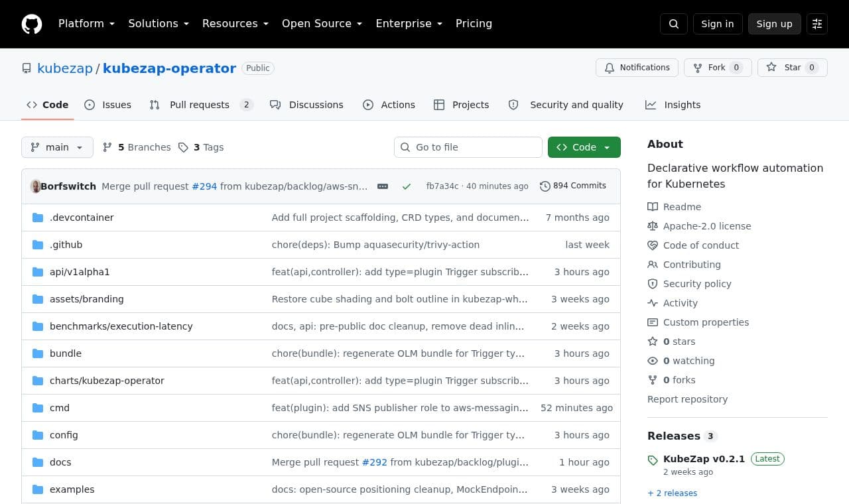This screenshot has height=504, width=849.
Task: Click the Go to file search field
Action: [x=468, y=147]
